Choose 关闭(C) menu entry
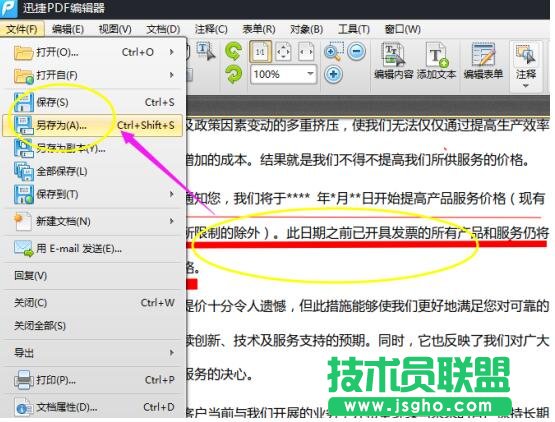The width and height of the screenshot is (555, 422). 93,303
